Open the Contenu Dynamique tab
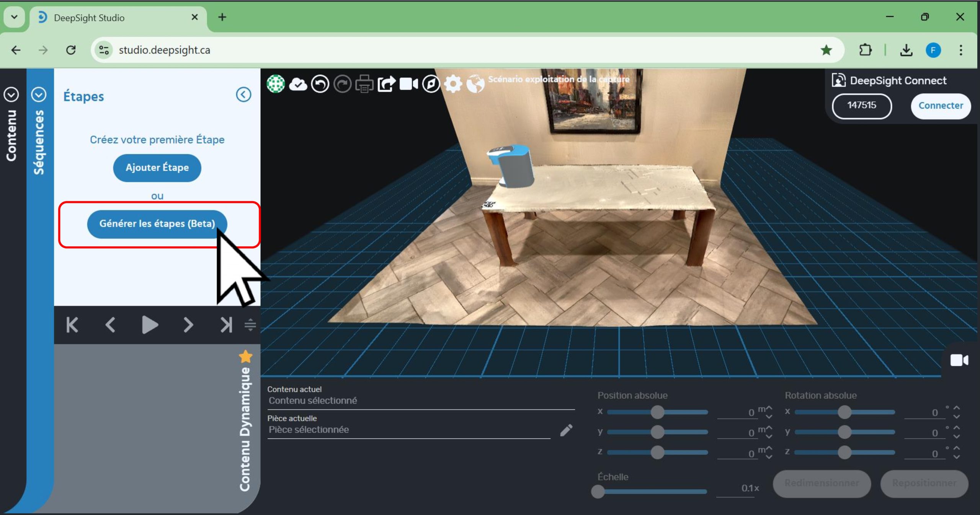Viewport: 980px width, 515px height. tap(245, 429)
